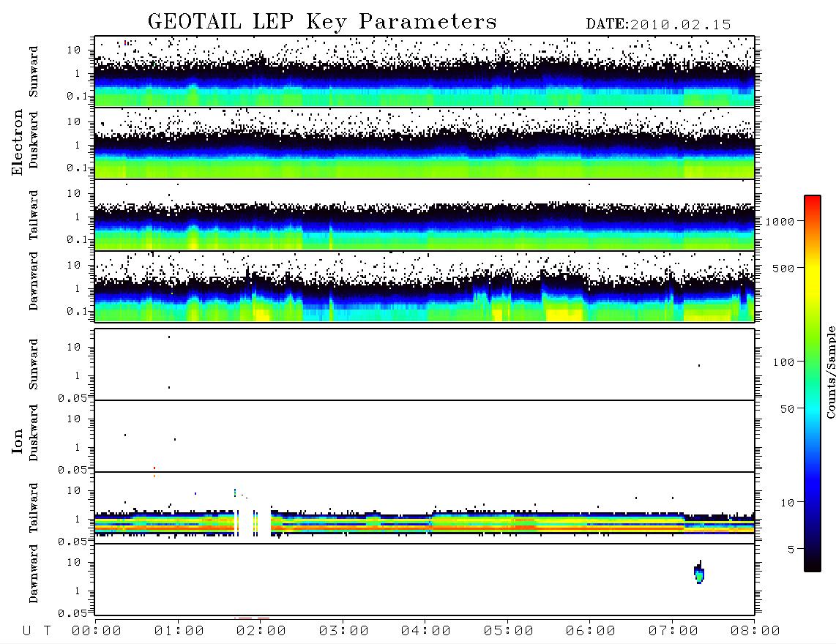Click the 'U T' axis label
This screenshot has width=836, height=644.
coord(37,631)
